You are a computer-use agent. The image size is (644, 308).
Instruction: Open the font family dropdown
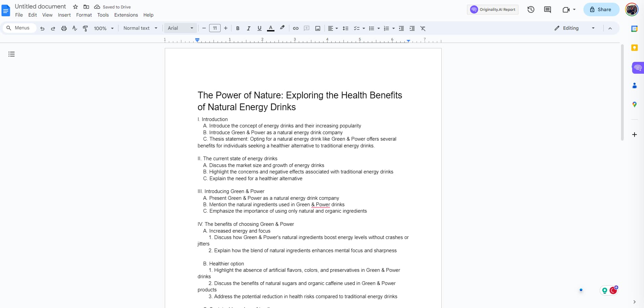(x=180, y=28)
